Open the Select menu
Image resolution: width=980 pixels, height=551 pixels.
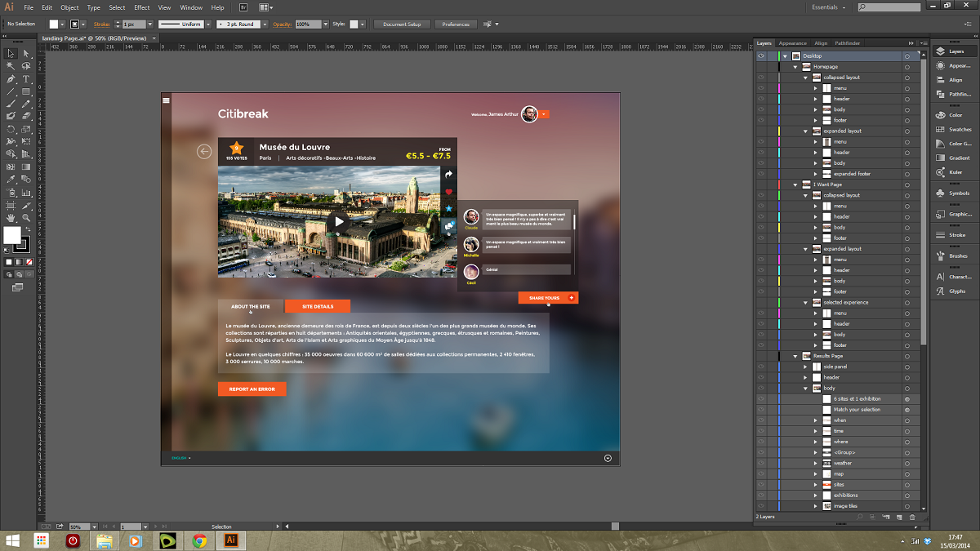pos(117,7)
